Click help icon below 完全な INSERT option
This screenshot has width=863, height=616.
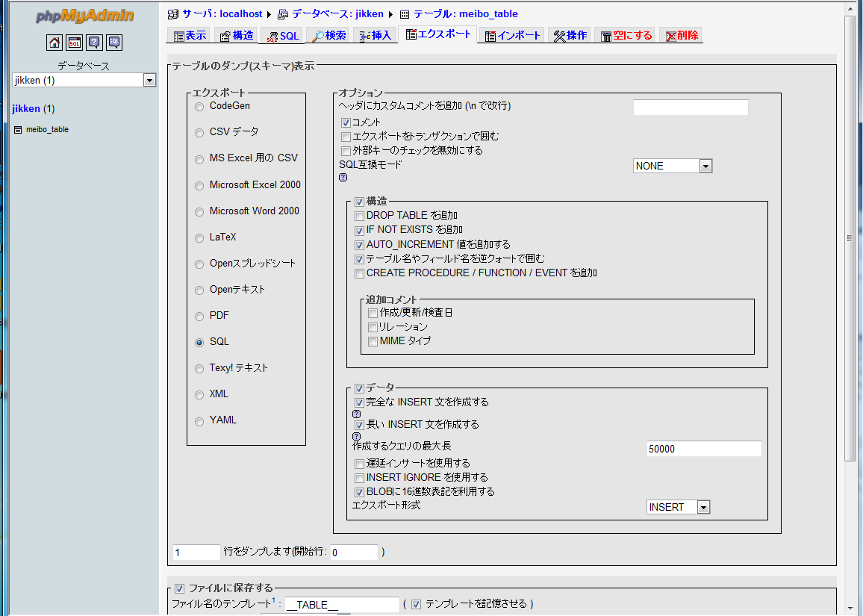coord(356,414)
